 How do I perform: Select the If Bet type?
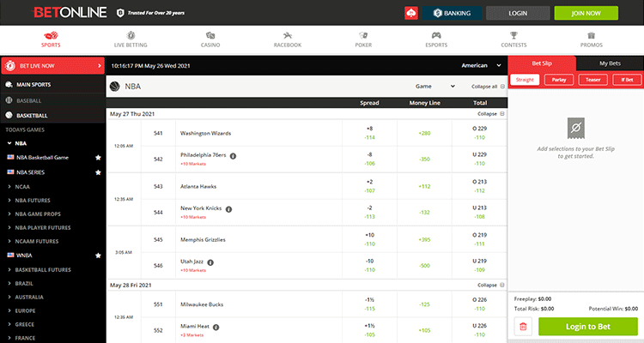coord(627,80)
